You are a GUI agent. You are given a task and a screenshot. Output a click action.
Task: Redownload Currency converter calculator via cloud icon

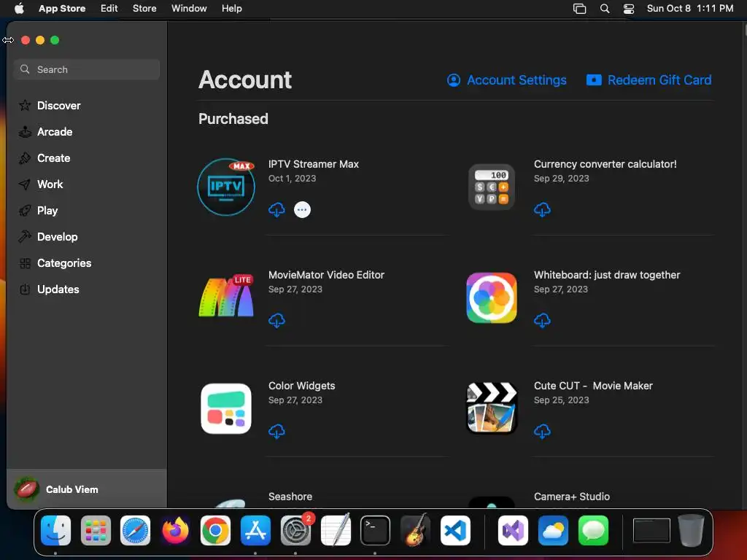[x=542, y=209]
